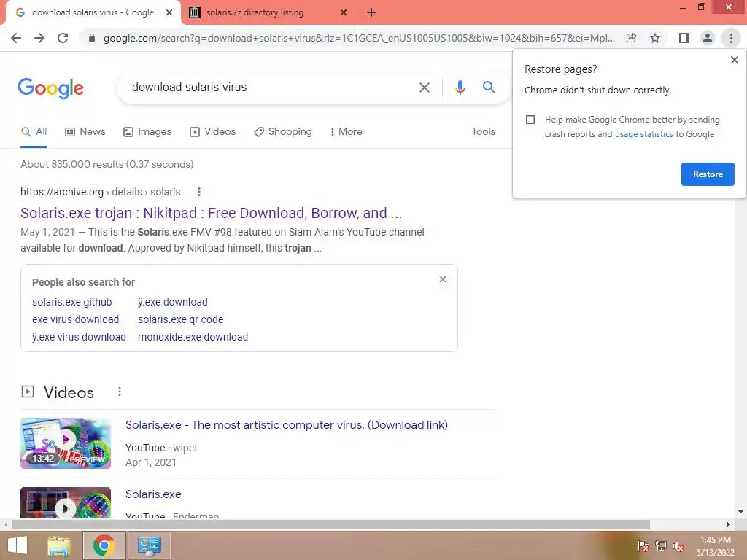The image size is (747, 560).
Task: Open the taskbar clock and date
Action: coord(716,546)
